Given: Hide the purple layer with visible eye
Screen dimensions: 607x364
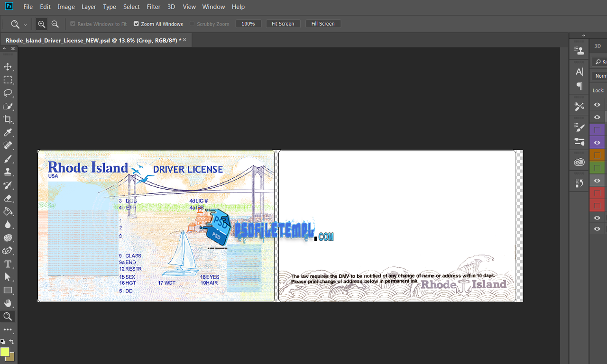Looking at the screenshot, I should (x=597, y=142).
